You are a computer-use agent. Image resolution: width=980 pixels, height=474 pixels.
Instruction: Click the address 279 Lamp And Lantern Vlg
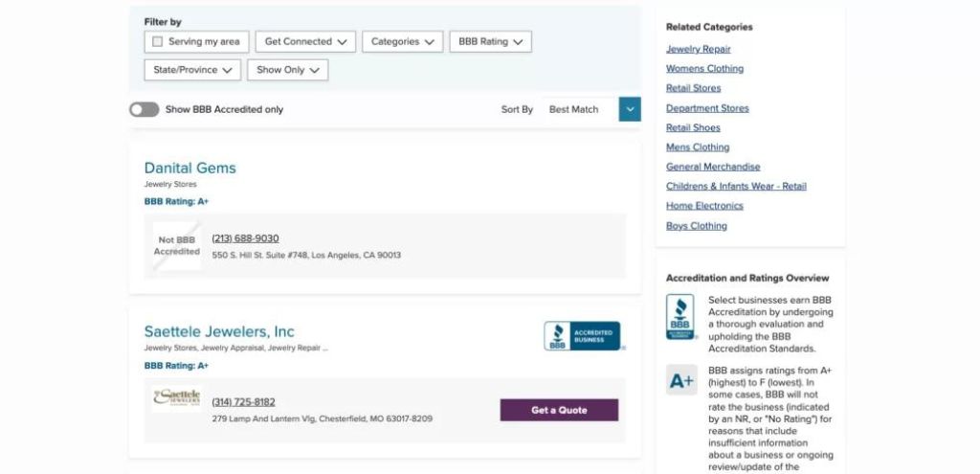[322, 418]
